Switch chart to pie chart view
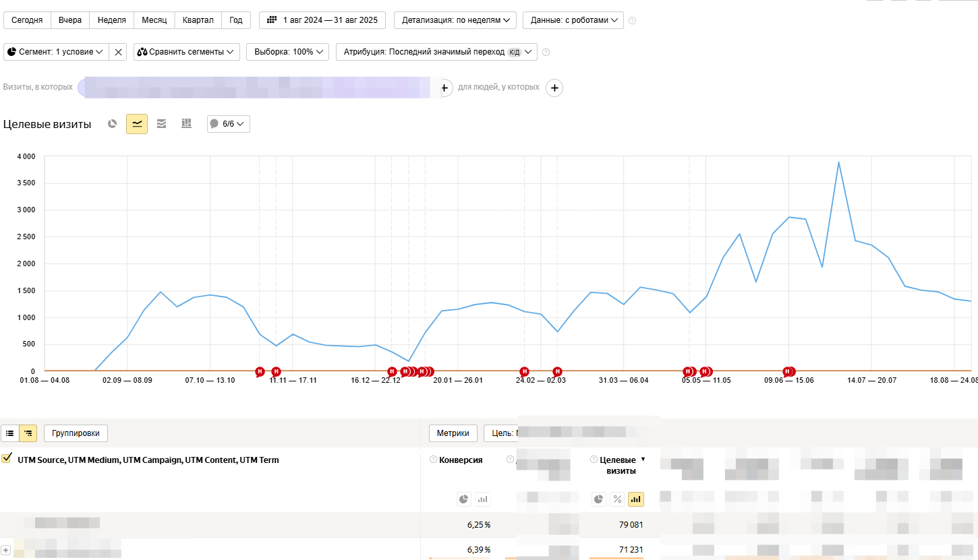 pos(113,124)
